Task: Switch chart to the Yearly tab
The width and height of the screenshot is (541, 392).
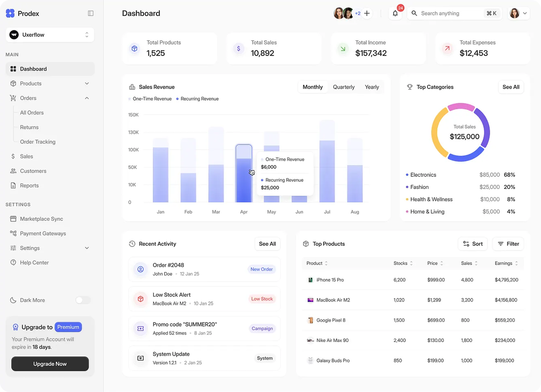Action: (371, 87)
